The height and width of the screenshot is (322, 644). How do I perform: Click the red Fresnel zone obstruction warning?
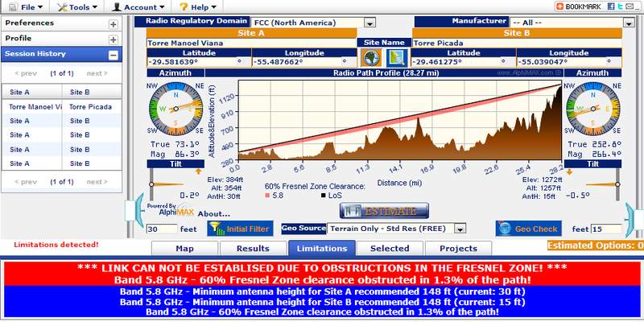click(323, 274)
